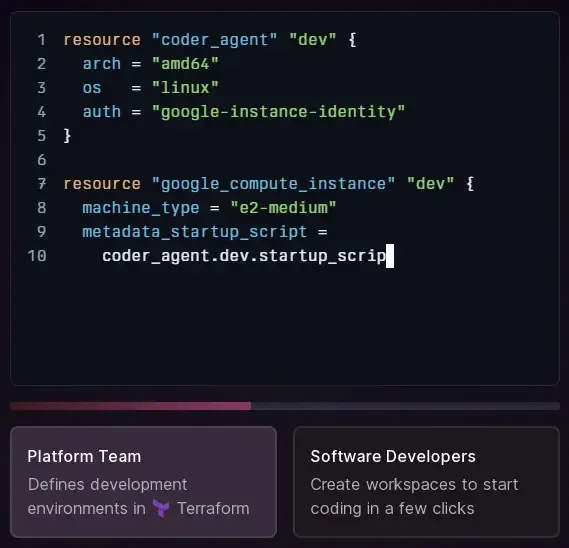Click the "google_compute_instance" resource string

point(273,184)
